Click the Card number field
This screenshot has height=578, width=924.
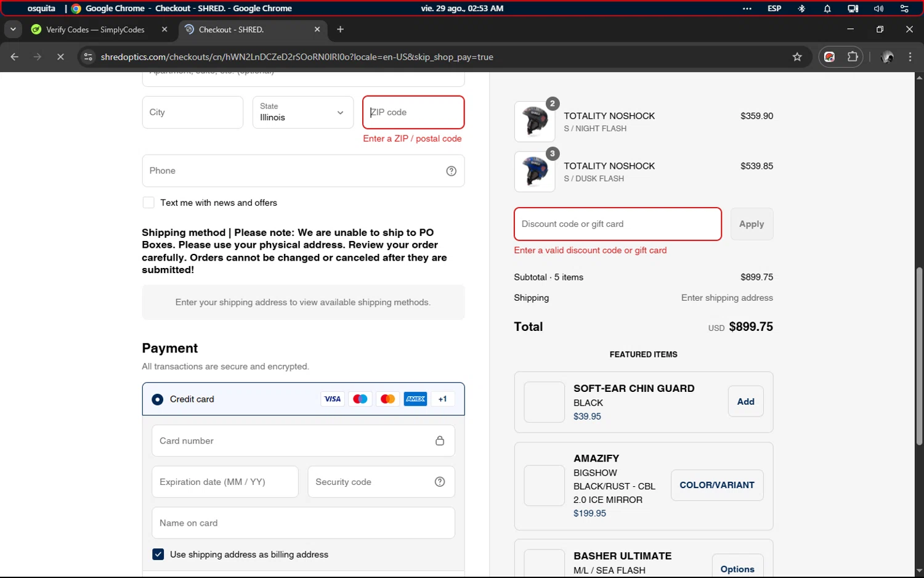point(303,441)
